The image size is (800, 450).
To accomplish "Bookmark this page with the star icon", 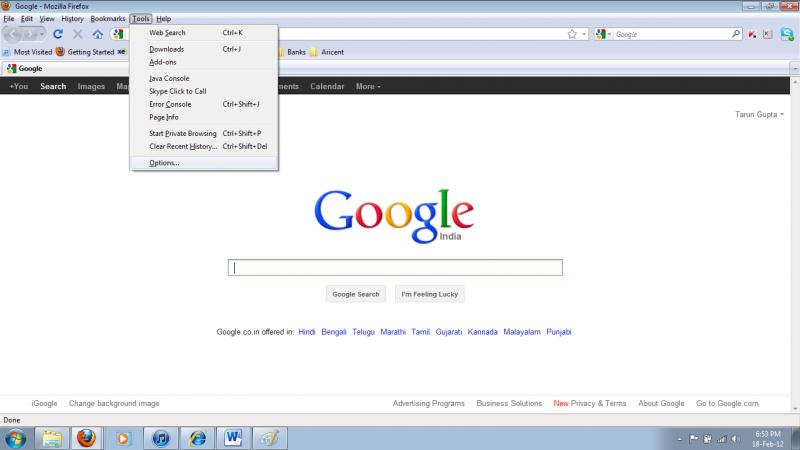I will click(572, 34).
